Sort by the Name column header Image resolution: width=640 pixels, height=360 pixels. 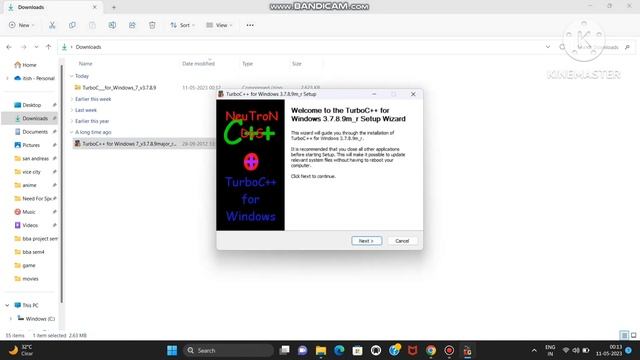pos(86,64)
